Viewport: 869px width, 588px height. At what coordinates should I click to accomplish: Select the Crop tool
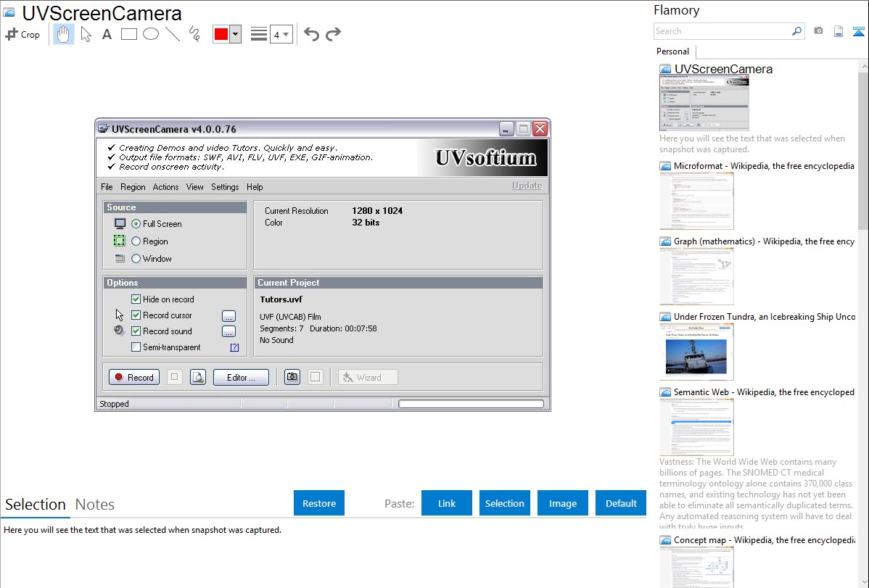(x=22, y=34)
